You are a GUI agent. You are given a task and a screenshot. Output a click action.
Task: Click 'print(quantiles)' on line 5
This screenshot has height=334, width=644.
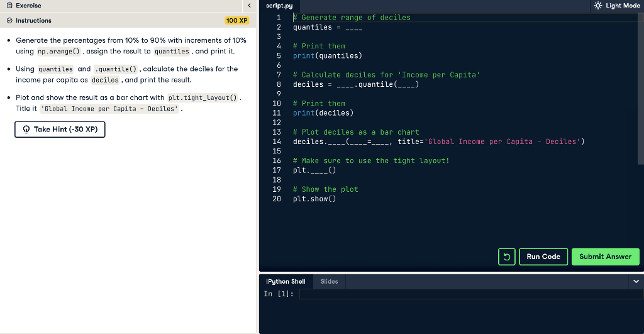[x=327, y=56]
